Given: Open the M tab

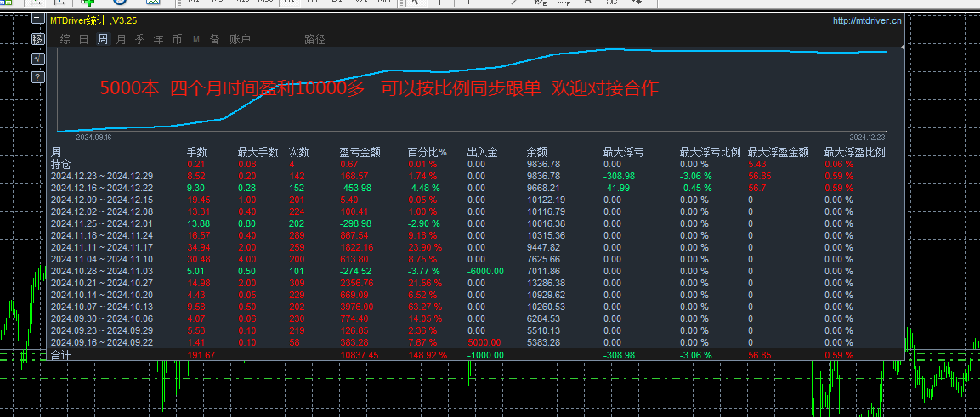Looking at the screenshot, I should 196,39.
